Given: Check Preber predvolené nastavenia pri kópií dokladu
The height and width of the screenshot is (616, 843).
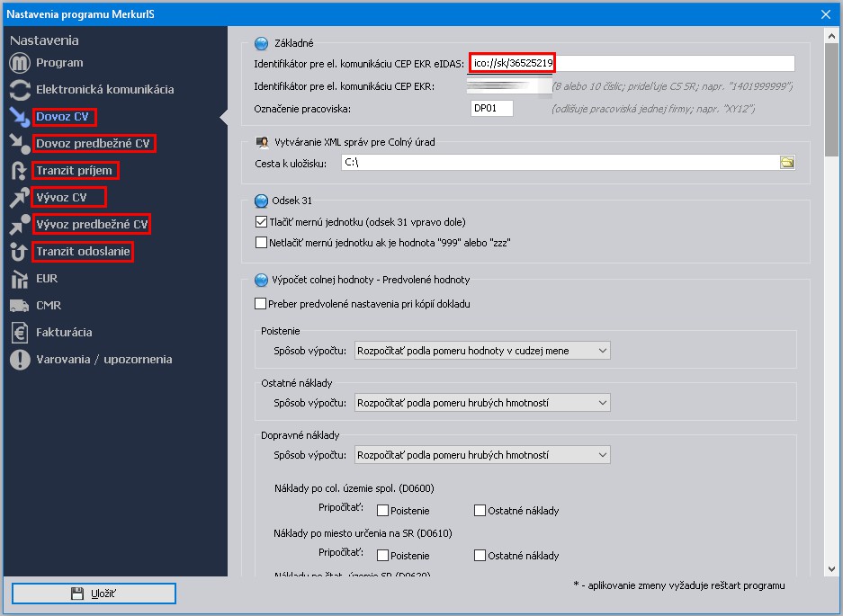Looking at the screenshot, I should pyautogui.click(x=260, y=304).
